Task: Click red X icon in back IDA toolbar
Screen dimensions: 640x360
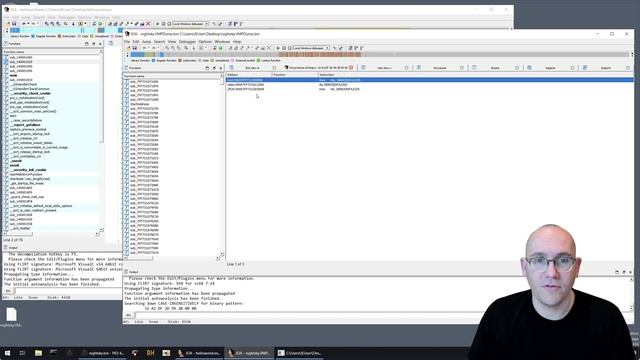Action: click(x=148, y=24)
